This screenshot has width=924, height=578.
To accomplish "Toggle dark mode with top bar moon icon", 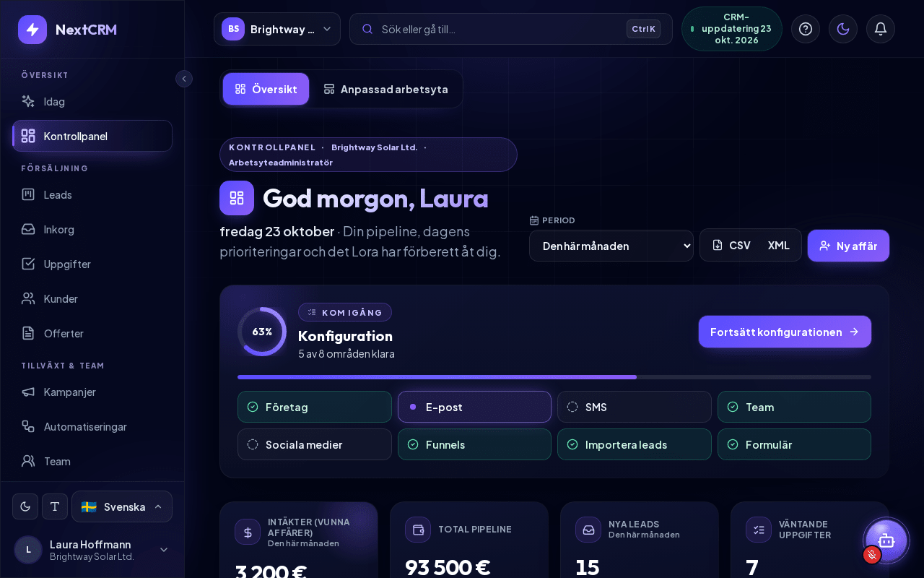I will point(843,29).
